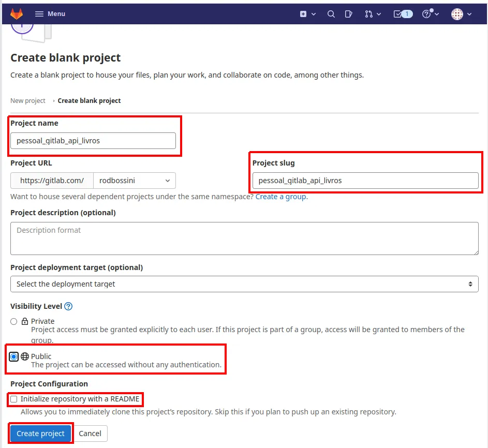Follow the Create a group link
This screenshot has height=448, width=488.
(280, 197)
